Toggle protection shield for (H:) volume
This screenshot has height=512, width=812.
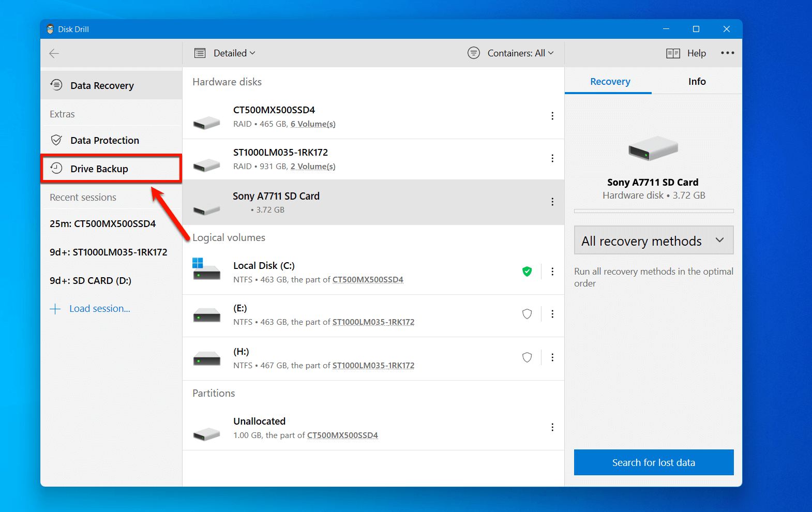(527, 357)
